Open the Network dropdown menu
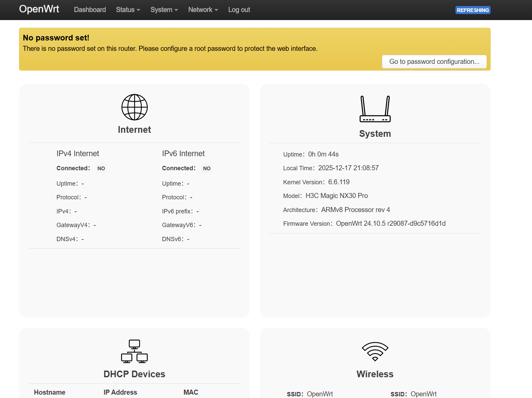Screen dimensions: 532x398 coord(203,10)
